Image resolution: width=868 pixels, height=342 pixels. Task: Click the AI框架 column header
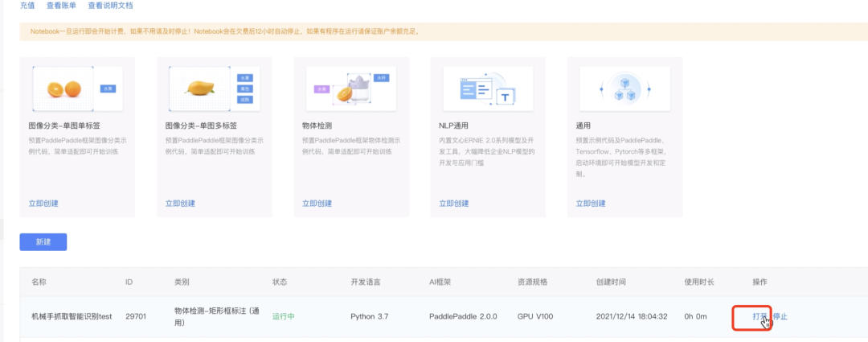click(x=440, y=282)
